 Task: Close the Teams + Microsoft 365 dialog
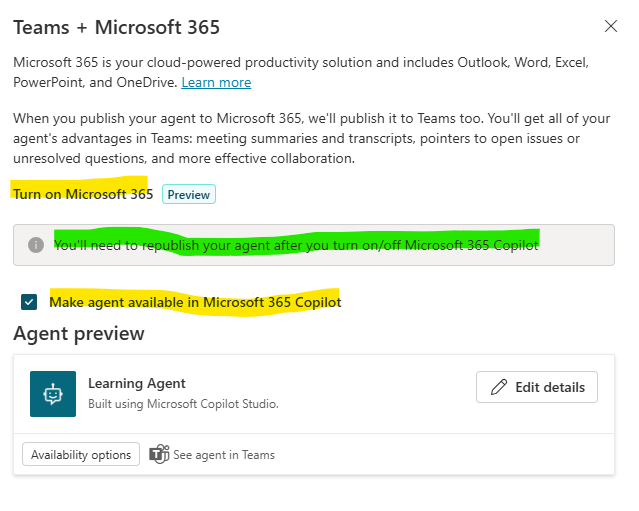coord(610,26)
